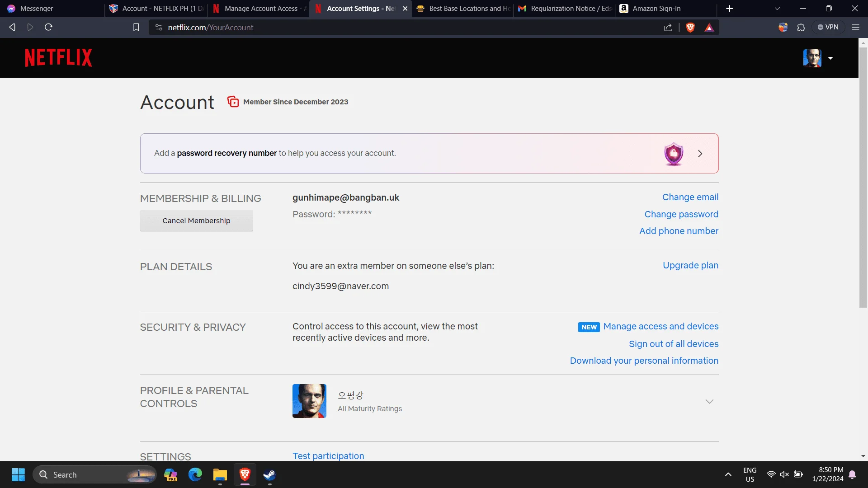
Task: Close the Account Settings tab
Action: [405, 9]
